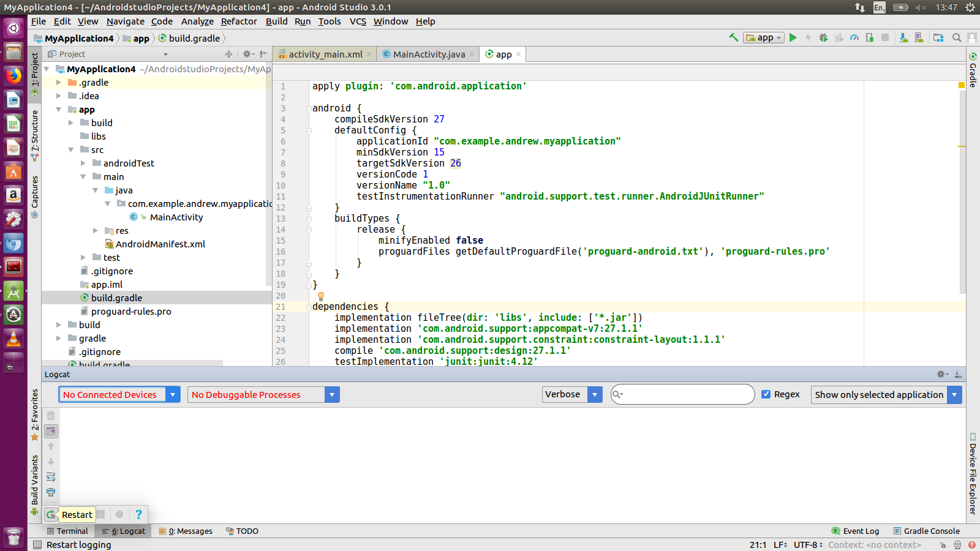Click the Restart Logcat icon
Image resolution: width=980 pixels, height=551 pixels.
point(51,515)
